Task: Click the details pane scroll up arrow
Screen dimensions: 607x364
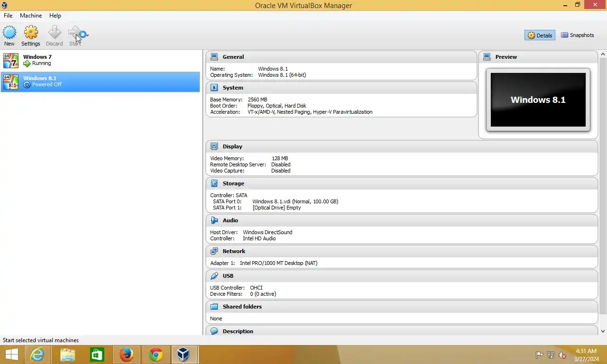Action: pyautogui.click(x=603, y=54)
